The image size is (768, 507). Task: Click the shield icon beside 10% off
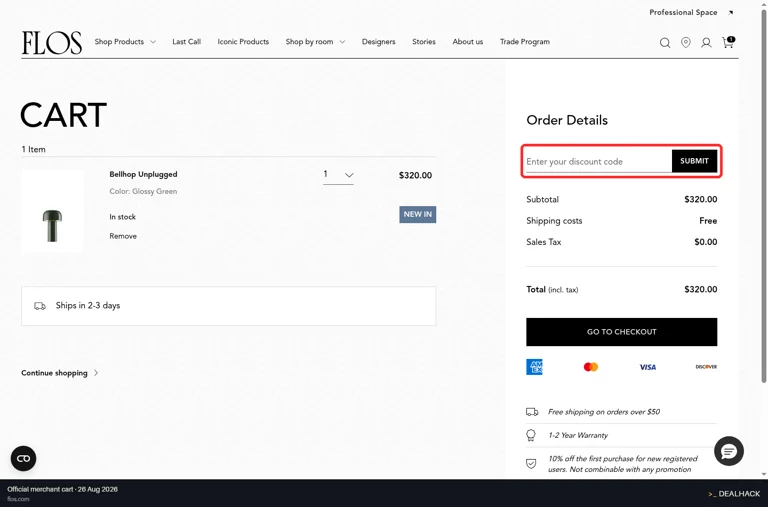pyautogui.click(x=531, y=463)
